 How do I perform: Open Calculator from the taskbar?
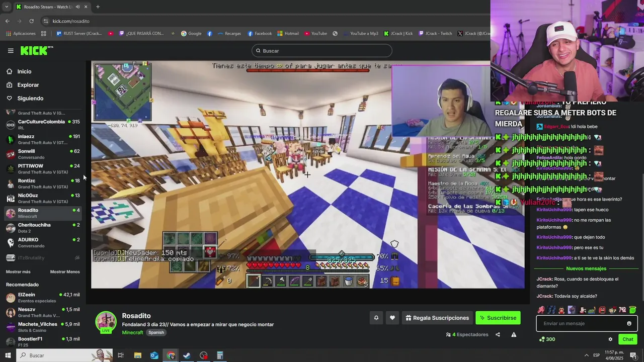pyautogui.click(x=220, y=355)
